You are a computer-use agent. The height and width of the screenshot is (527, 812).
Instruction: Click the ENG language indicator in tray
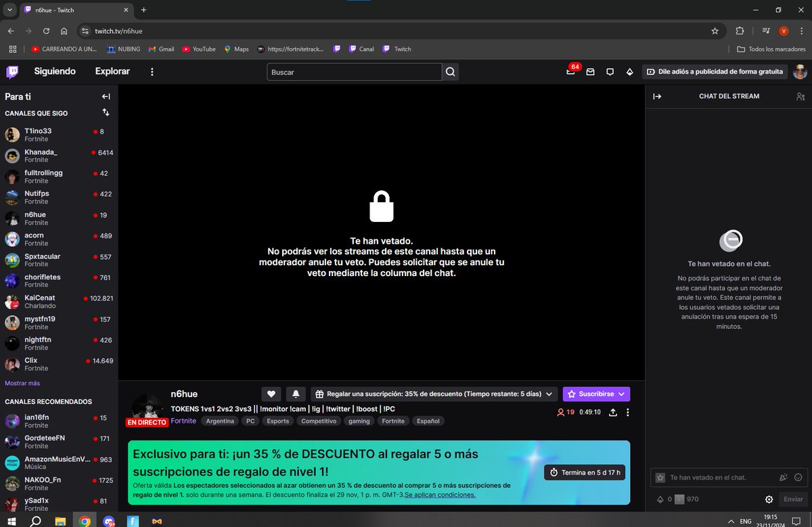coord(745,522)
